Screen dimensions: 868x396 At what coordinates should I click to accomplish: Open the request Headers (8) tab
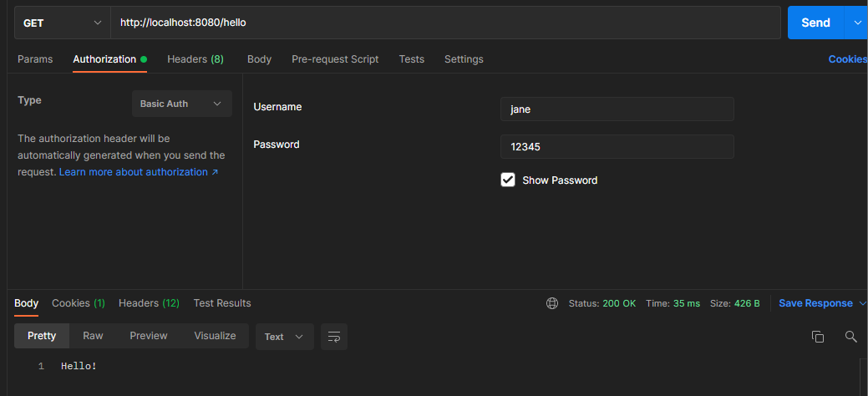tap(195, 59)
